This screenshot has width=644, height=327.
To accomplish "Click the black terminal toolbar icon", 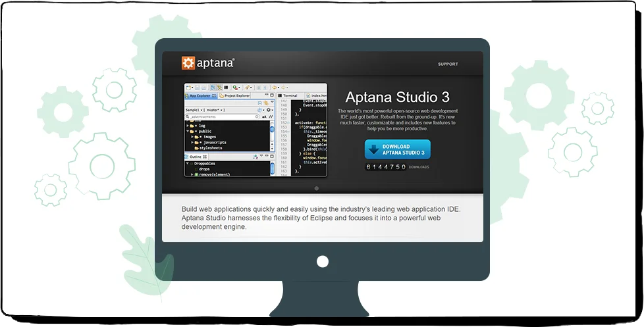I will click(x=226, y=88).
